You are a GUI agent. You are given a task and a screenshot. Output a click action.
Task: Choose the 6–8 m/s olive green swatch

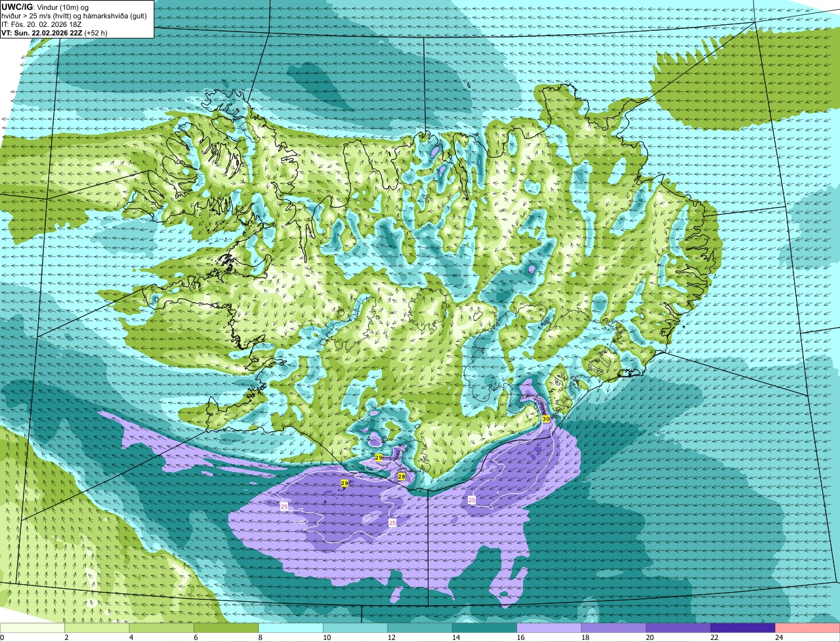[x=226, y=628]
